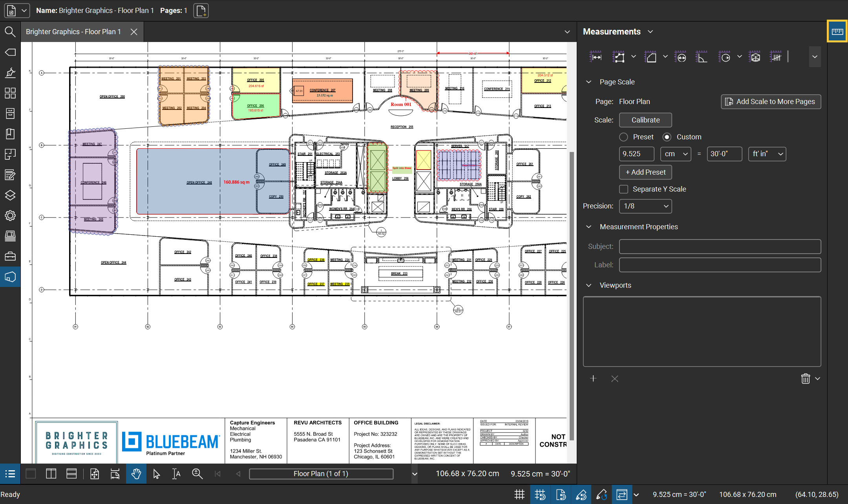Select the Angle measurement tool
The image size is (848, 504).
click(701, 57)
